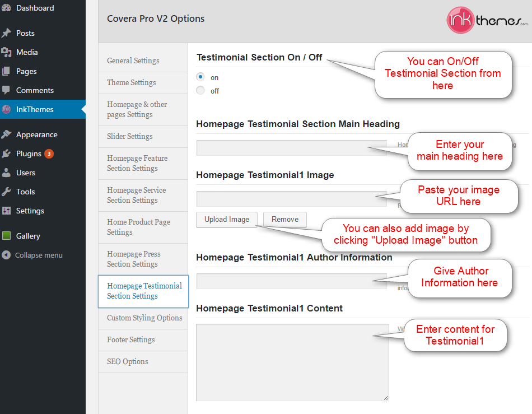Open Footer Settings tab
Image resolution: width=532 pixels, height=414 pixels.
click(x=143, y=339)
